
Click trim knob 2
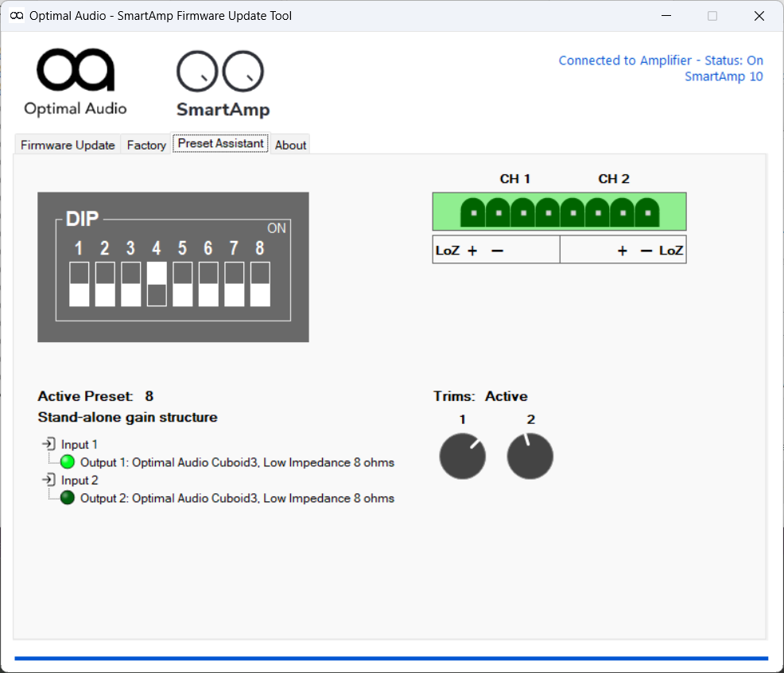point(530,456)
